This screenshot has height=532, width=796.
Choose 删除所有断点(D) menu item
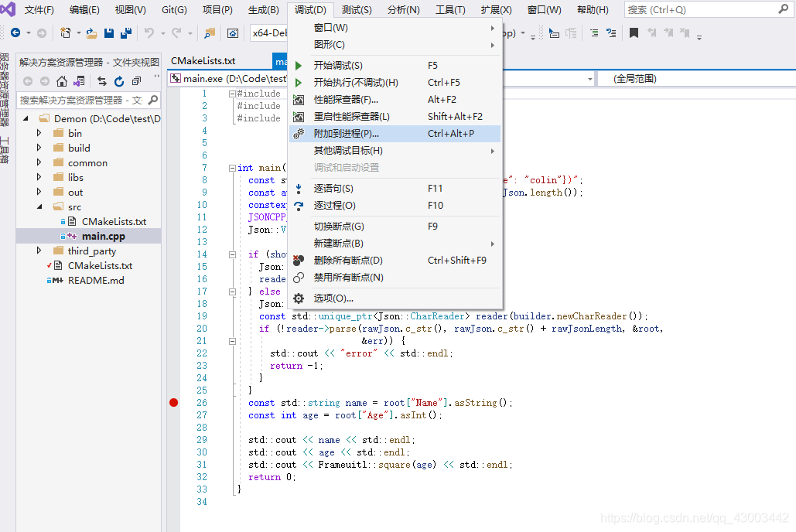395,261
